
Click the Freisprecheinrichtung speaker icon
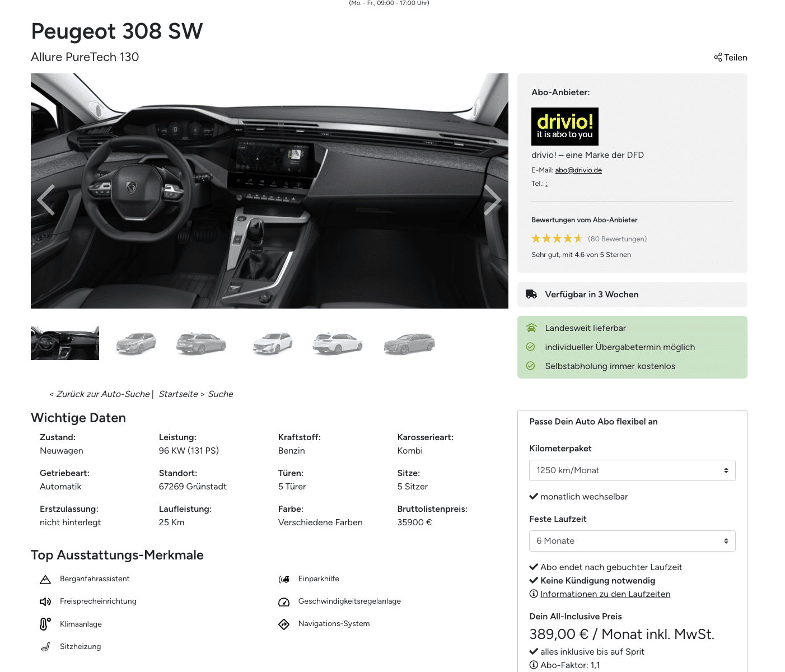(x=45, y=601)
